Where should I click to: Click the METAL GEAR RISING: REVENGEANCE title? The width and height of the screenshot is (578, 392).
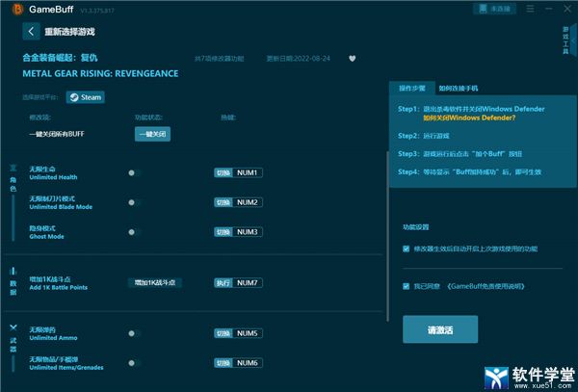click(x=100, y=74)
